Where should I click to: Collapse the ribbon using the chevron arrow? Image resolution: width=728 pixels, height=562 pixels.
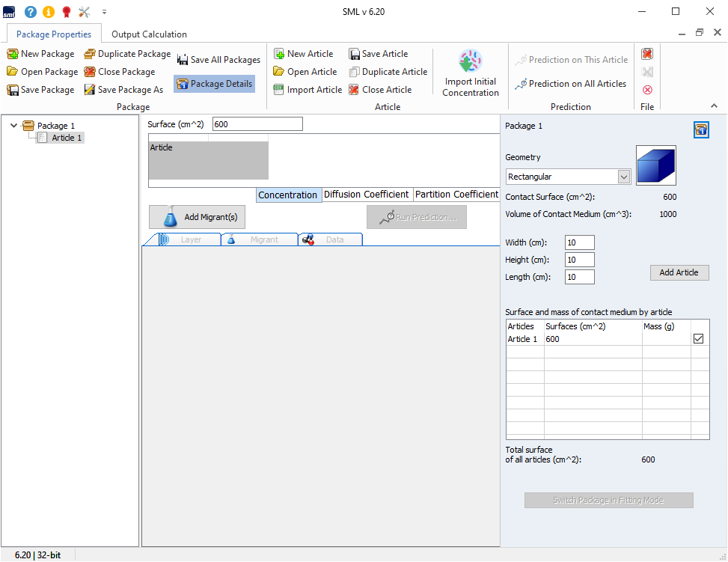pos(714,107)
